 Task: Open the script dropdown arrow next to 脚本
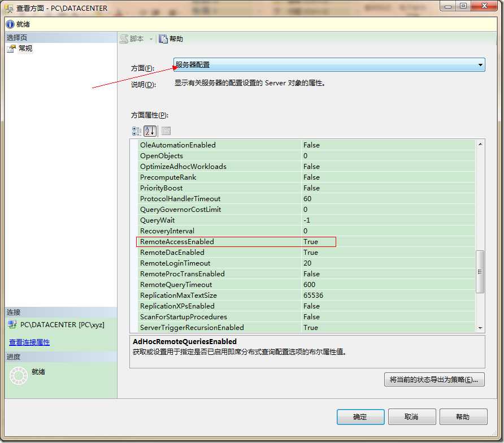coord(151,39)
